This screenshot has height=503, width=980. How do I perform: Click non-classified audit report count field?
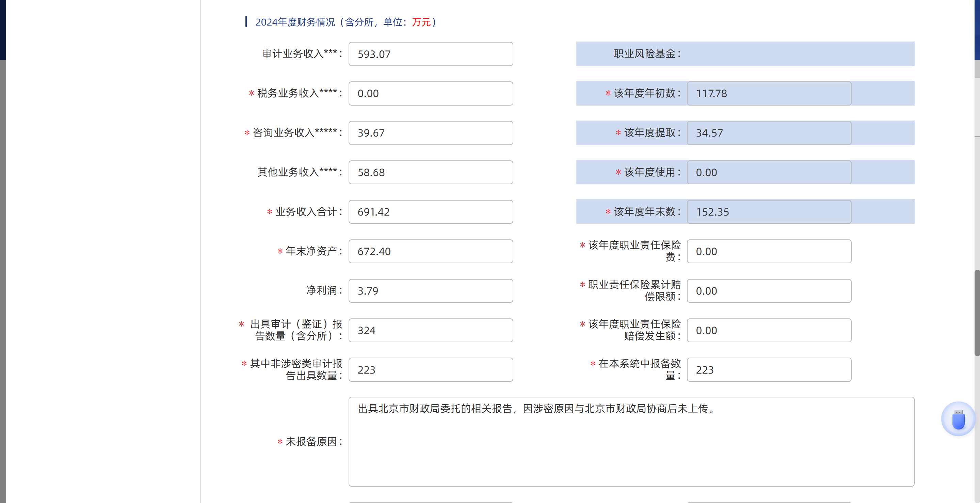[x=430, y=370]
